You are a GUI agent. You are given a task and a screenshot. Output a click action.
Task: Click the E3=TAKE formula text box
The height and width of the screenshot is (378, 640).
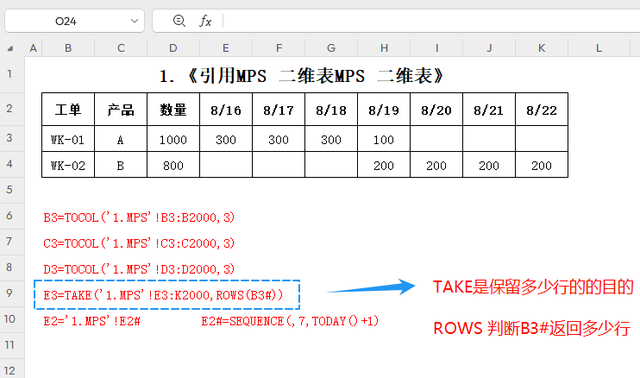pyautogui.click(x=167, y=295)
